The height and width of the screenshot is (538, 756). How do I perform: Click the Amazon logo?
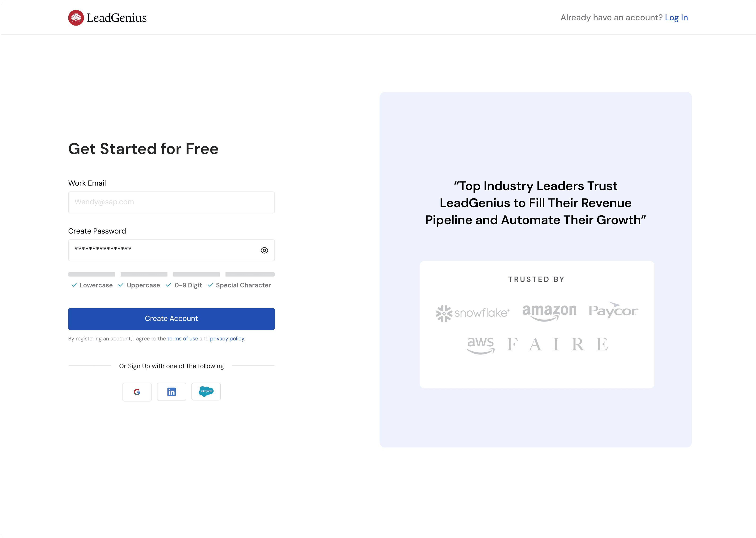(x=549, y=312)
